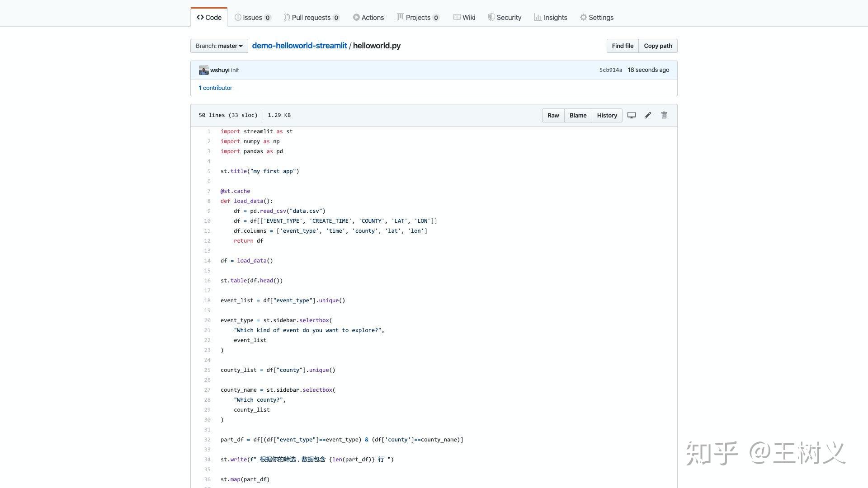Image resolution: width=868 pixels, height=488 pixels.
Task: Switch to History view
Action: pos(607,115)
